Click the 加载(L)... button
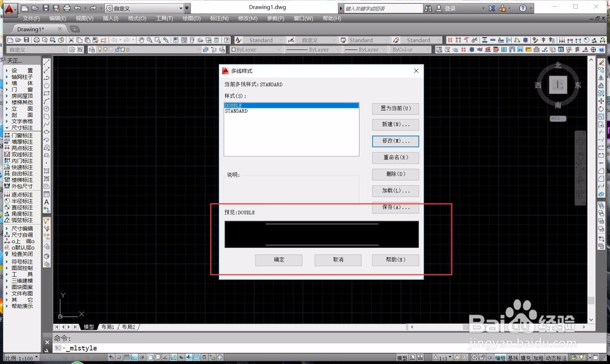 click(x=395, y=191)
